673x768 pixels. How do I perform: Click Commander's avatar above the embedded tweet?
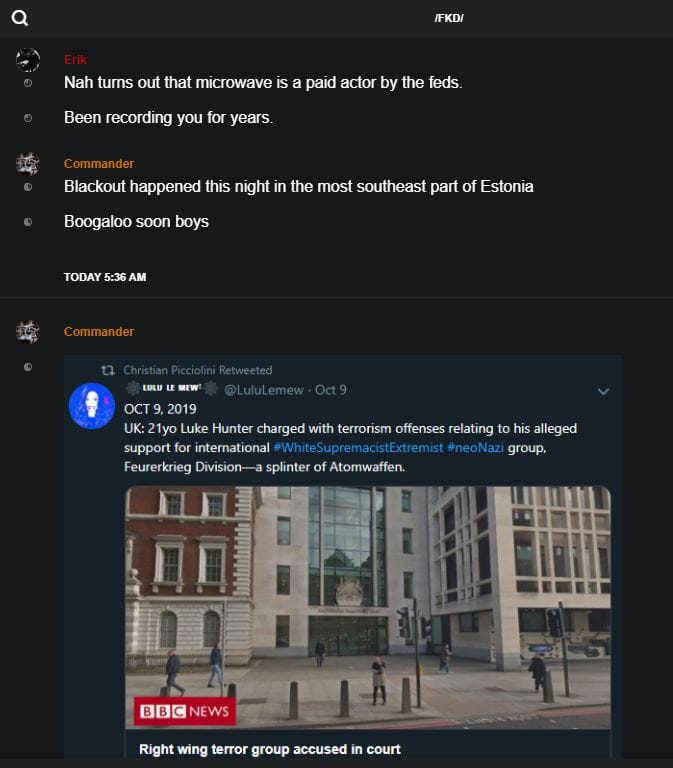[x=28, y=332]
